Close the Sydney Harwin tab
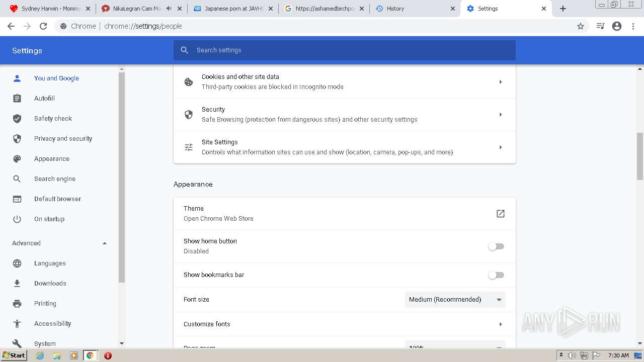 pyautogui.click(x=88, y=9)
